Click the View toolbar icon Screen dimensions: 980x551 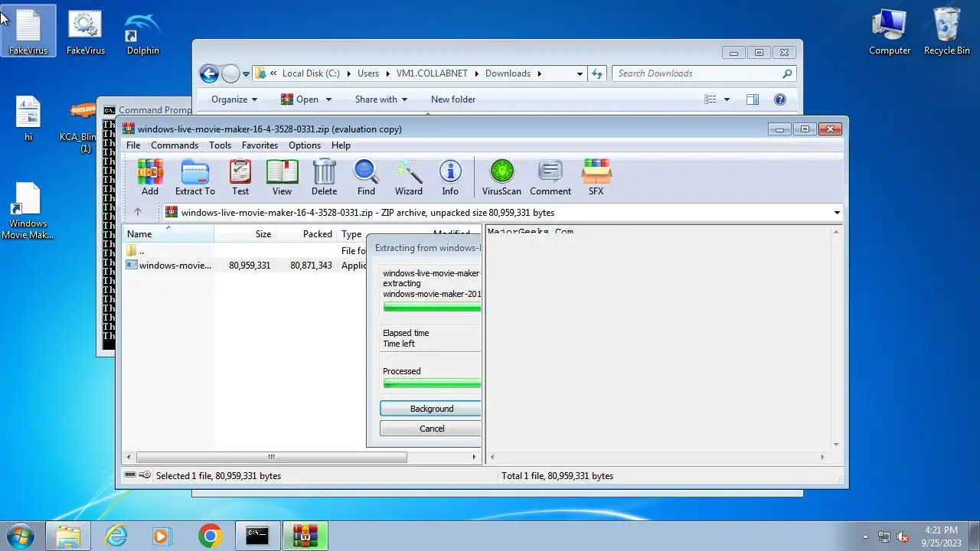pos(282,178)
